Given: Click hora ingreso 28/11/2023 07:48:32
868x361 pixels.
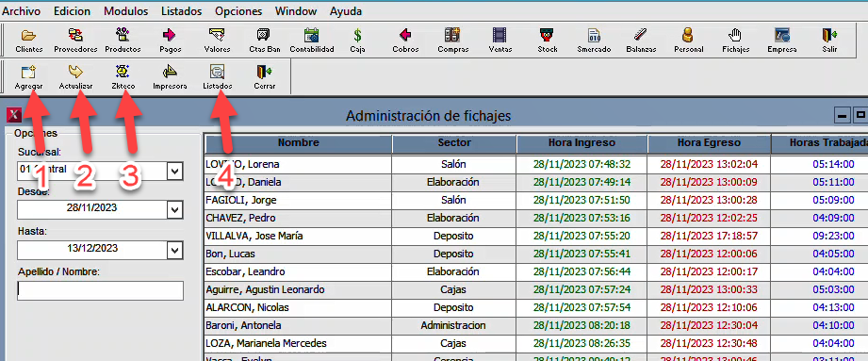Looking at the screenshot, I should 581,164.
